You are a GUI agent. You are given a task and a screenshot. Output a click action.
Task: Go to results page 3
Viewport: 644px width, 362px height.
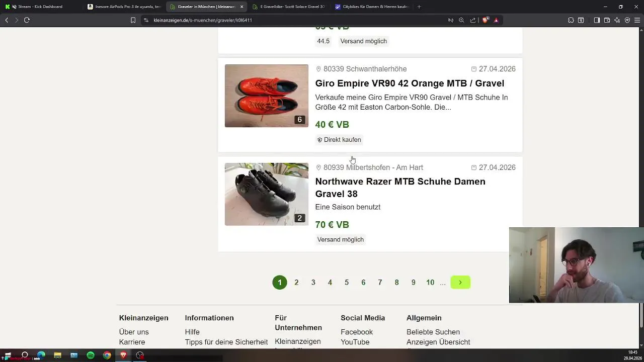point(313,283)
